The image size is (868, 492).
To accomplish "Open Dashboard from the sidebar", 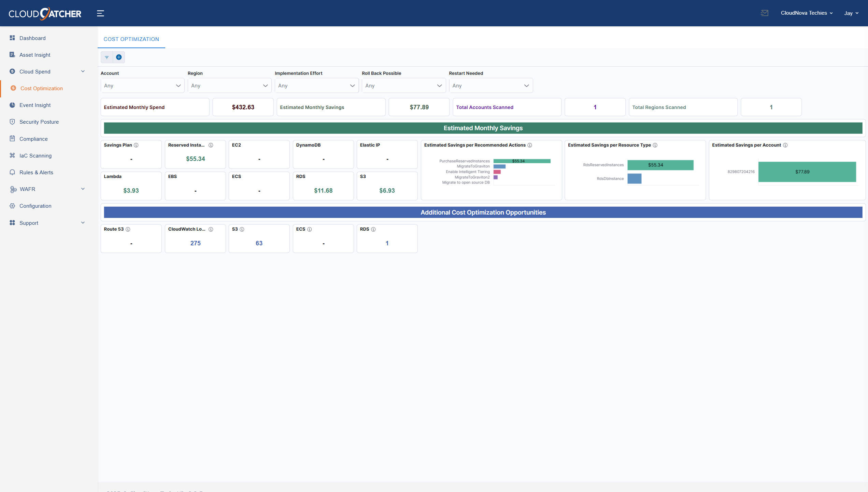I will 32,38.
